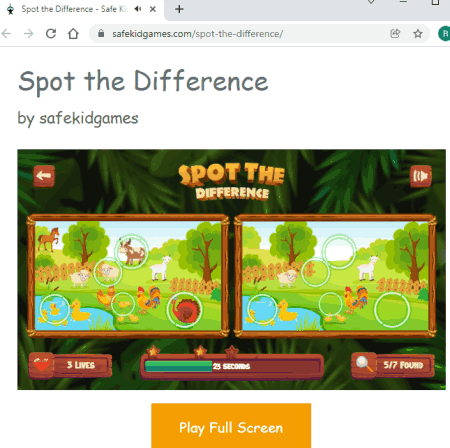Click the lock site information icon
This screenshot has width=450, height=448.
coord(101,34)
